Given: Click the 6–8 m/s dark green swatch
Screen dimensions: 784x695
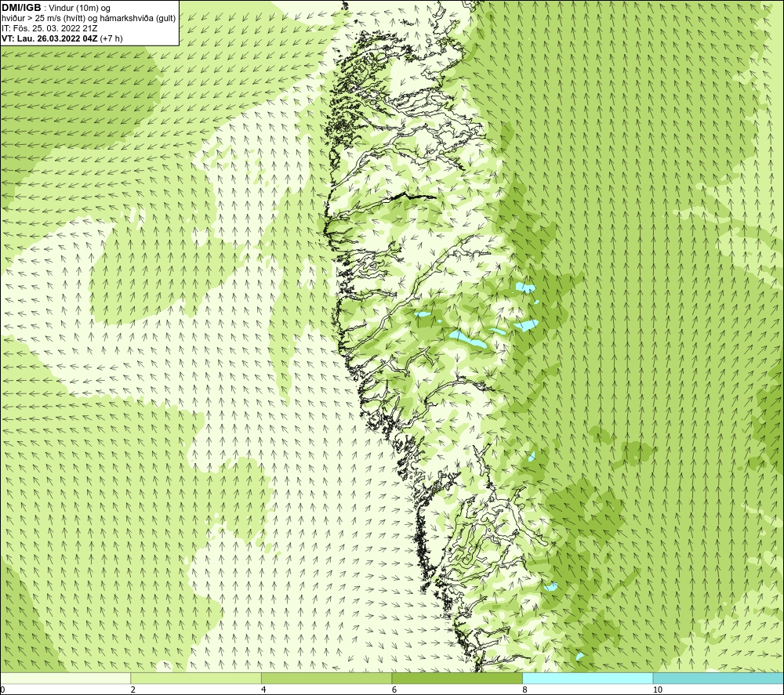Looking at the screenshot, I should (457, 678).
